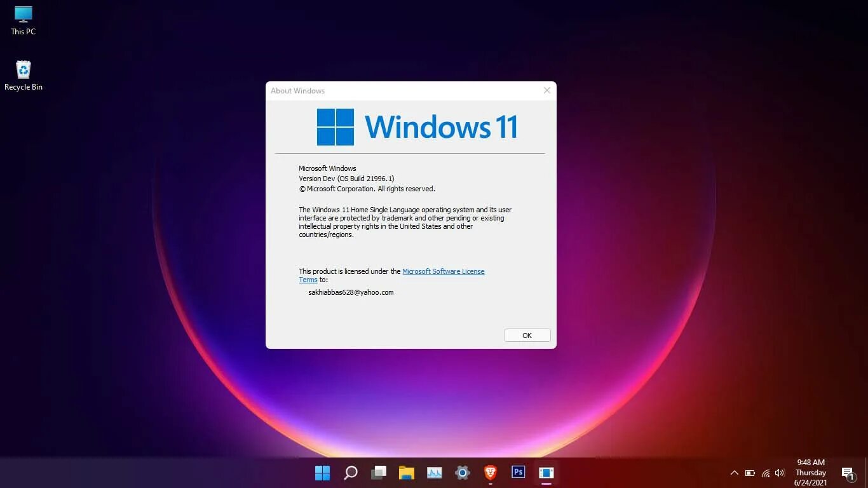Open the Wi-Fi network tray icon
This screenshot has width=868, height=488.
point(766,473)
